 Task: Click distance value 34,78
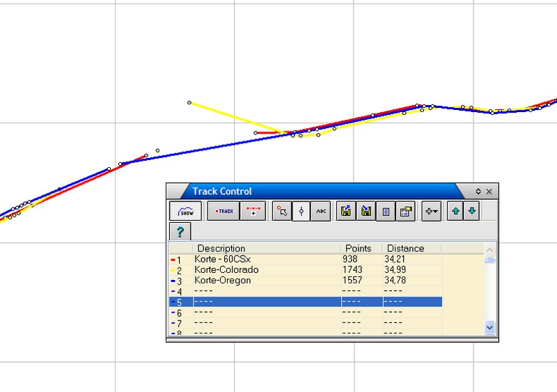coord(395,281)
